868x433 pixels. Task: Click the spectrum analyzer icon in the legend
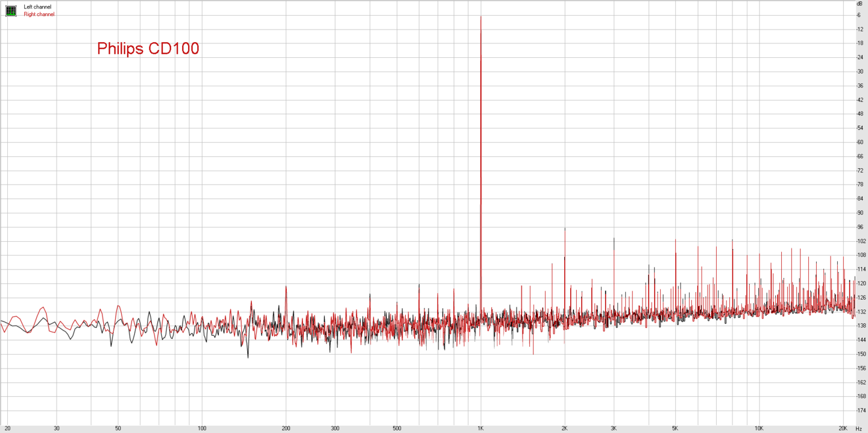pyautogui.click(x=11, y=10)
